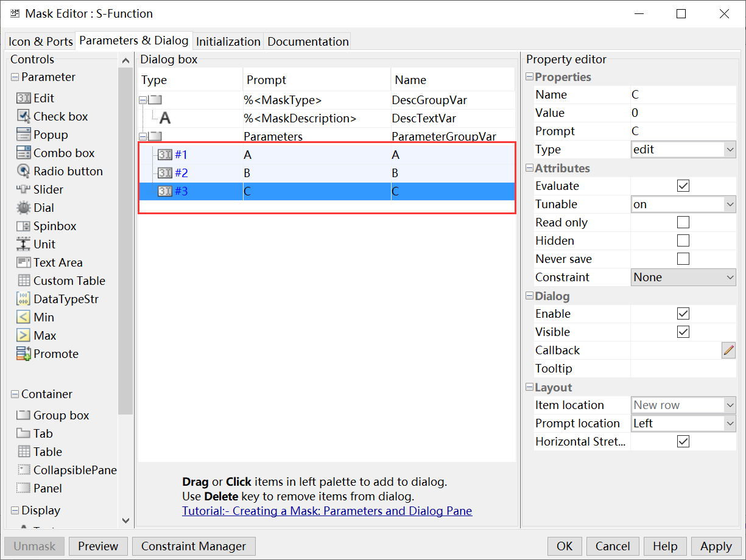Viewport: 746px width, 560px height.
Task: Open the Initialization tab
Action: [228, 41]
